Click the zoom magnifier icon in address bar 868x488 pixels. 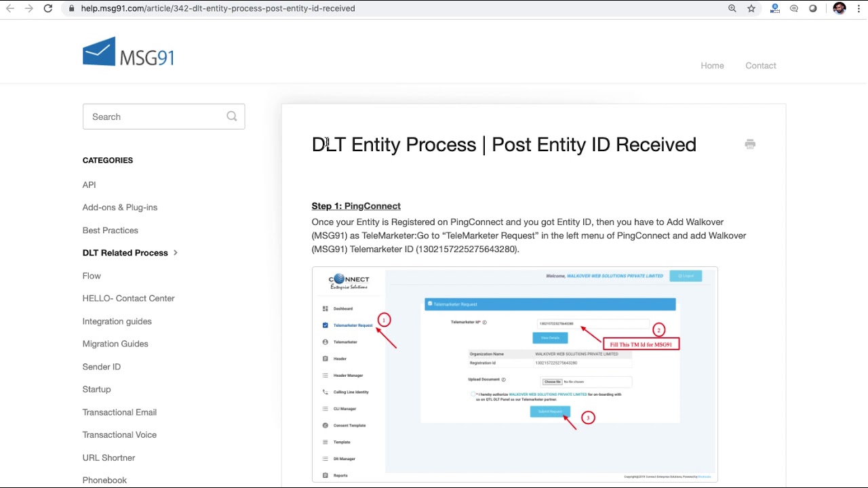tap(732, 8)
